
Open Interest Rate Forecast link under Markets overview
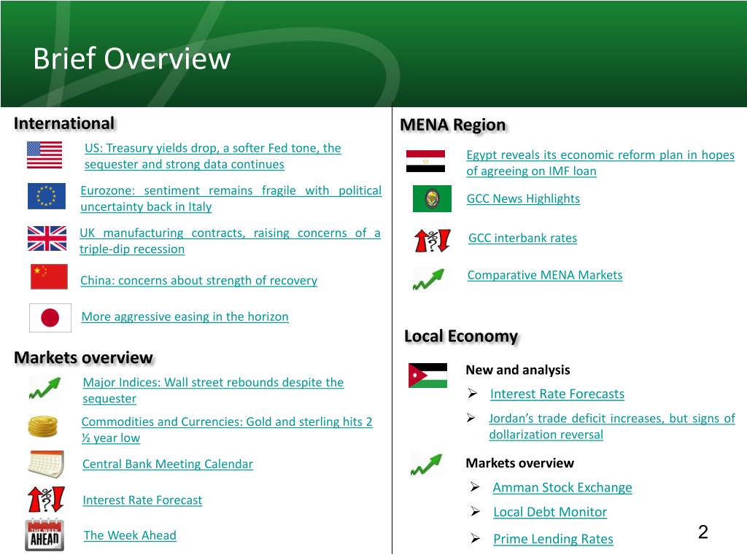142,500
